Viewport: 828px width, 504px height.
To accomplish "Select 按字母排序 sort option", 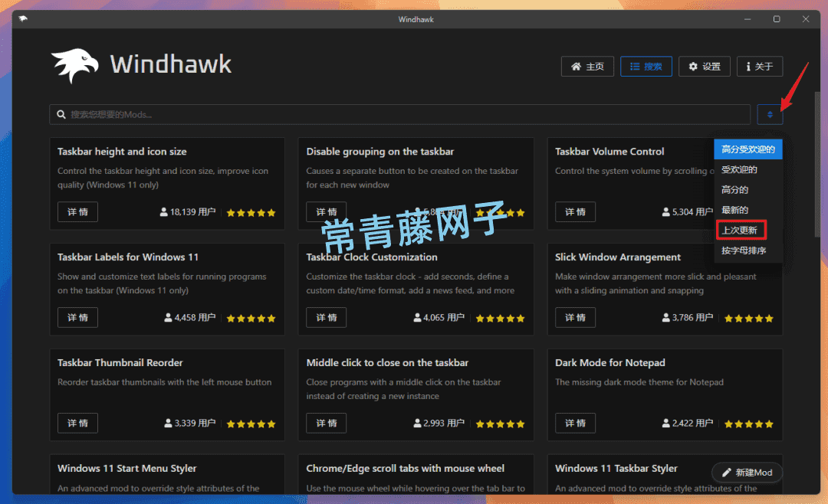I will point(748,250).
